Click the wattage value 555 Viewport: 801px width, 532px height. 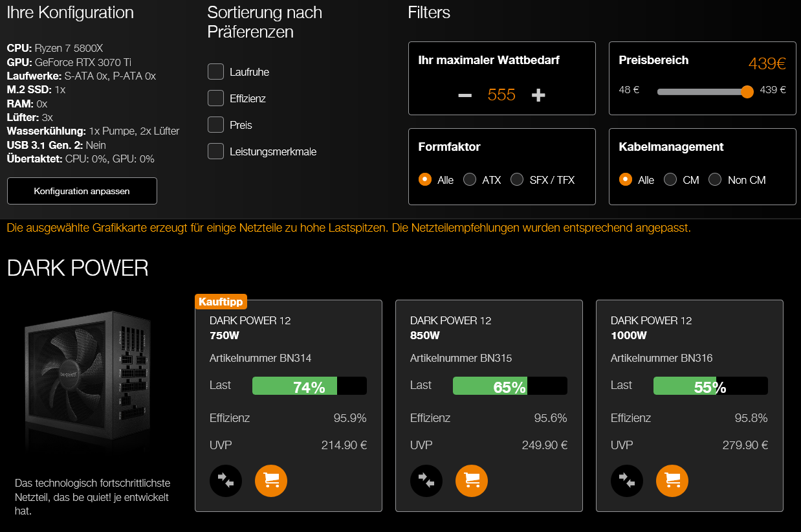click(501, 95)
